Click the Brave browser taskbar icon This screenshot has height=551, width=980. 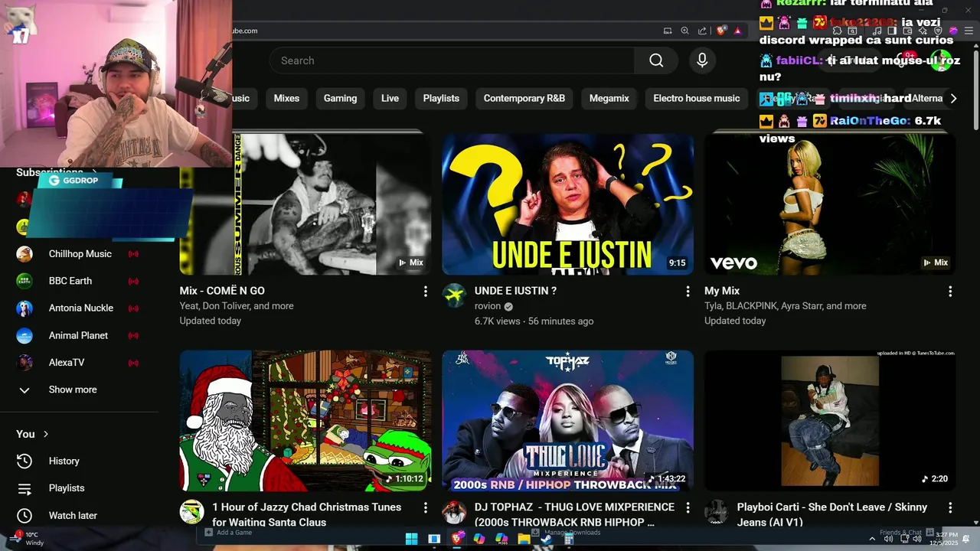point(456,539)
